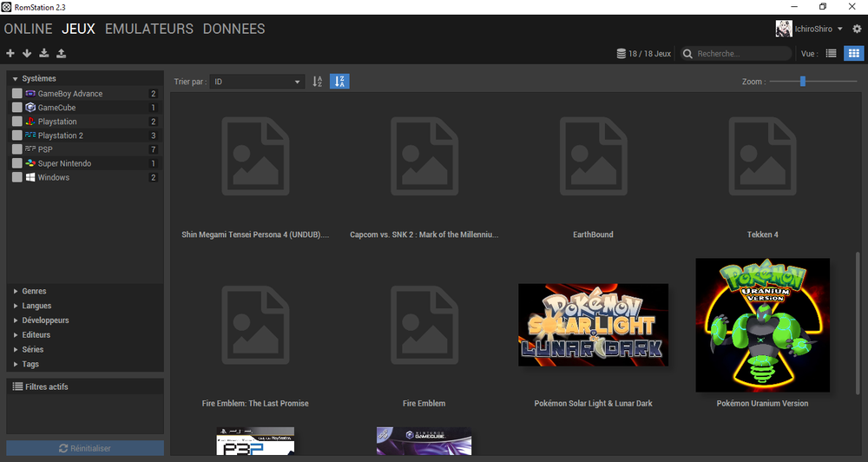
Task: Open EarthBound game title
Action: 593,234
